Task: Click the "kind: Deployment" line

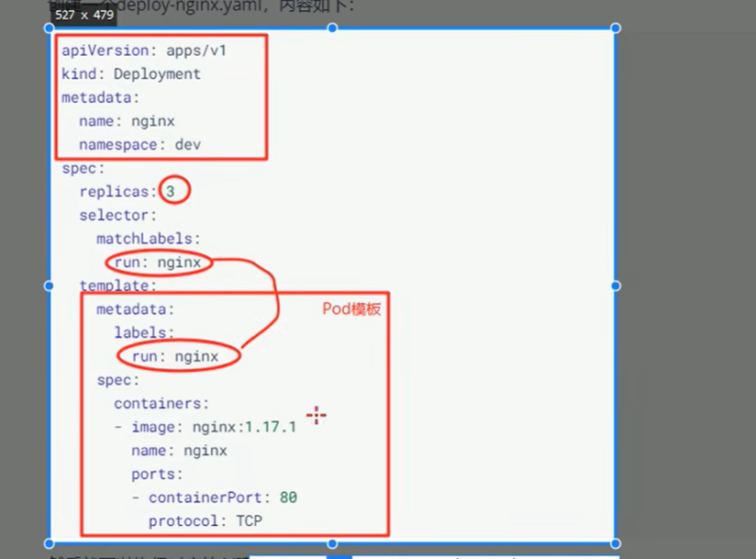Action: (x=130, y=74)
